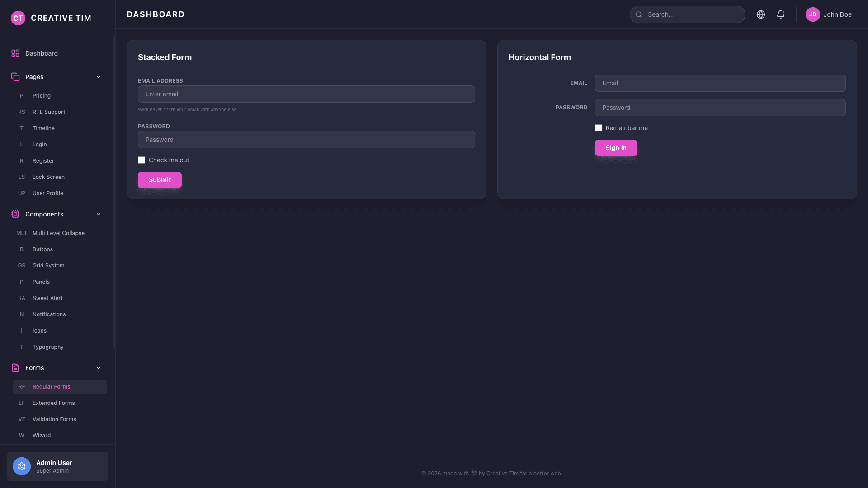Open the notifications bell

(x=781, y=14)
